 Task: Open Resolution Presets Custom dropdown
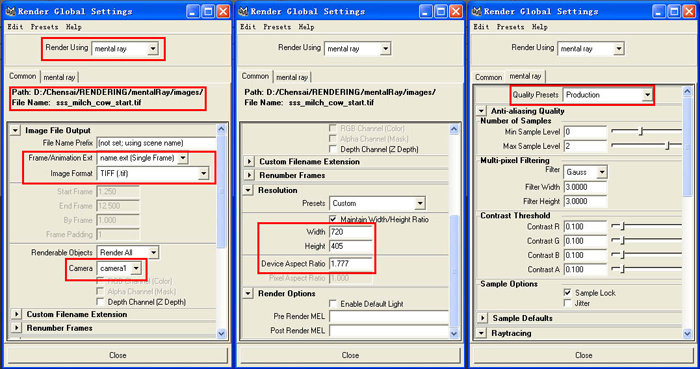[x=377, y=203]
